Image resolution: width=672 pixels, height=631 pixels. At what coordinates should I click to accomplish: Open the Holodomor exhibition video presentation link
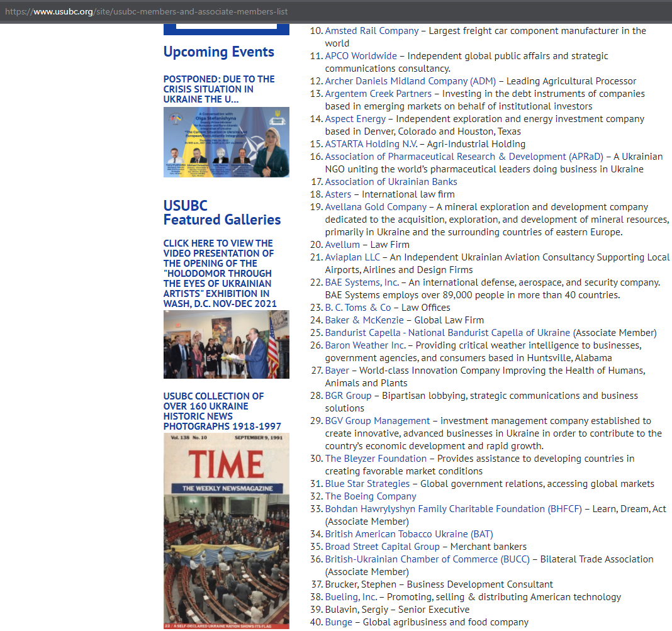[x=220, y=273]
